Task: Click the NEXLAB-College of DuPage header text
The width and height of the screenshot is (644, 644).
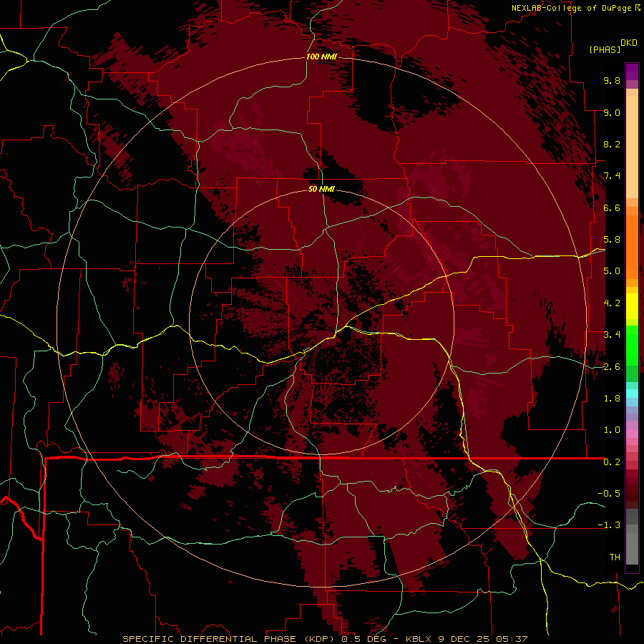Action: [572, 8]
